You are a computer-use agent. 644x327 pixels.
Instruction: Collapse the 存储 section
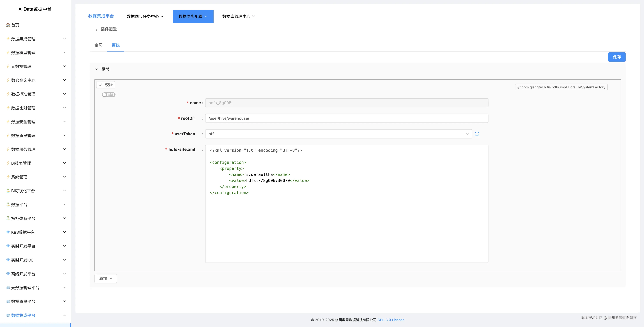[96, 69]
